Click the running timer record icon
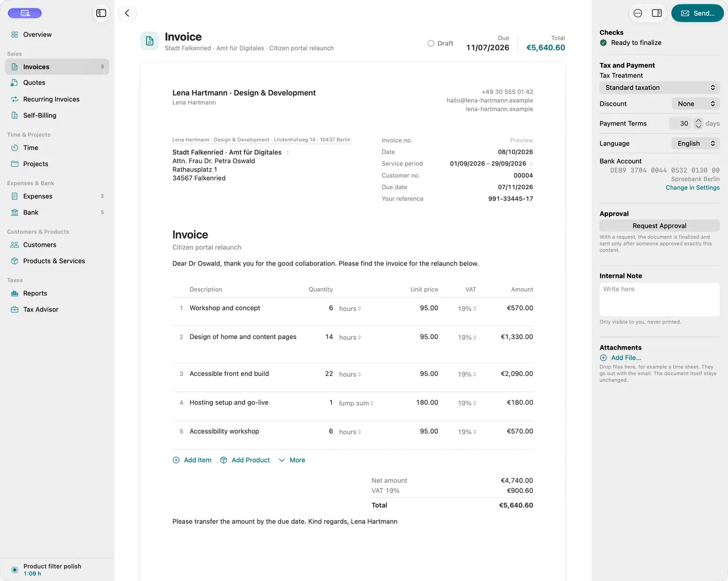The height and width of the screenshot is (581, 728). point(15,570)
